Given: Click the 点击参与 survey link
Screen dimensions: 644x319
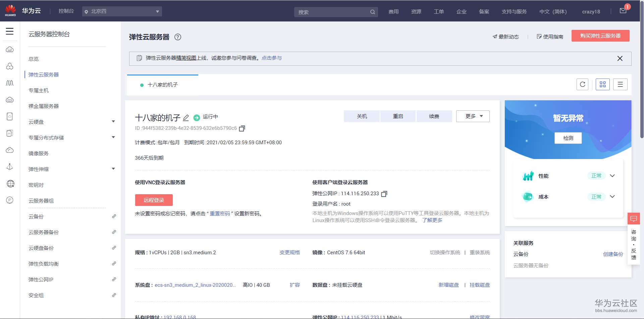Looking at the screenshot, I should 272,58.
